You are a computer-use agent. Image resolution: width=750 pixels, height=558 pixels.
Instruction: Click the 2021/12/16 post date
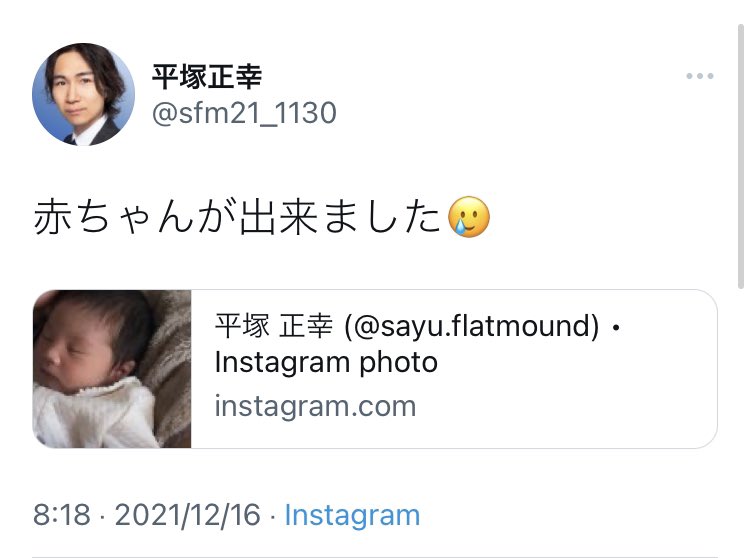tap(188, 515)
